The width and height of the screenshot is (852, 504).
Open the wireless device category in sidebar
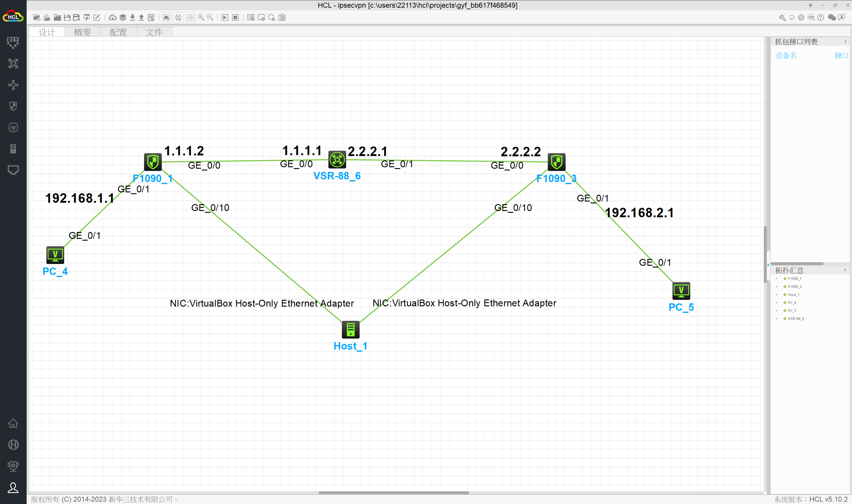[x=13, y=128]
